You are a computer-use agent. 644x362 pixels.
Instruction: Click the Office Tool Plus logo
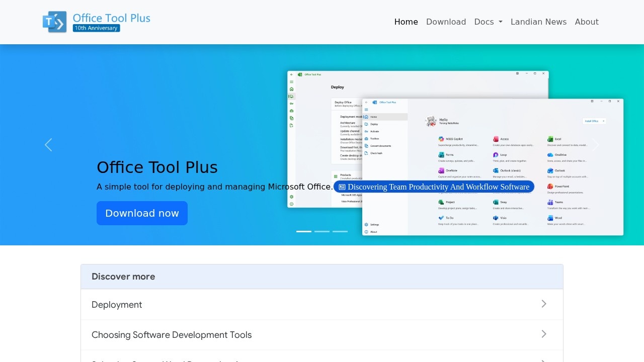97,22
